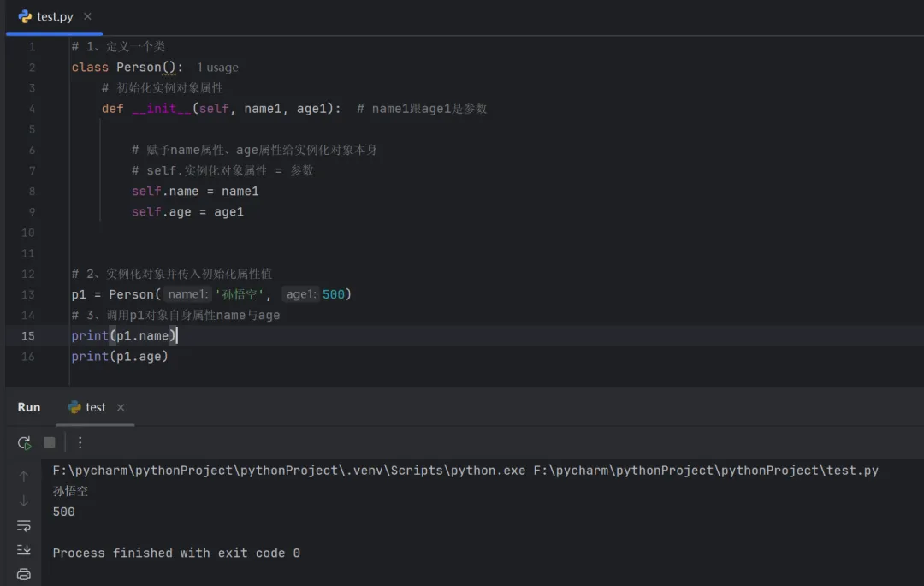This screenshot has width=924, height=586.
Task: Click the Python file icon on test.py tab
Action: pos(25,16)
